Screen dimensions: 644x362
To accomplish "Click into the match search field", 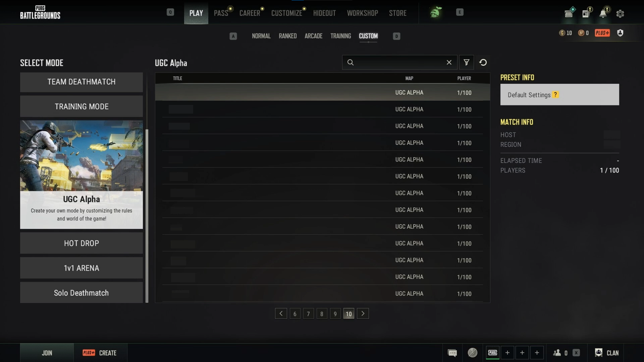I will tap(399, 62).
